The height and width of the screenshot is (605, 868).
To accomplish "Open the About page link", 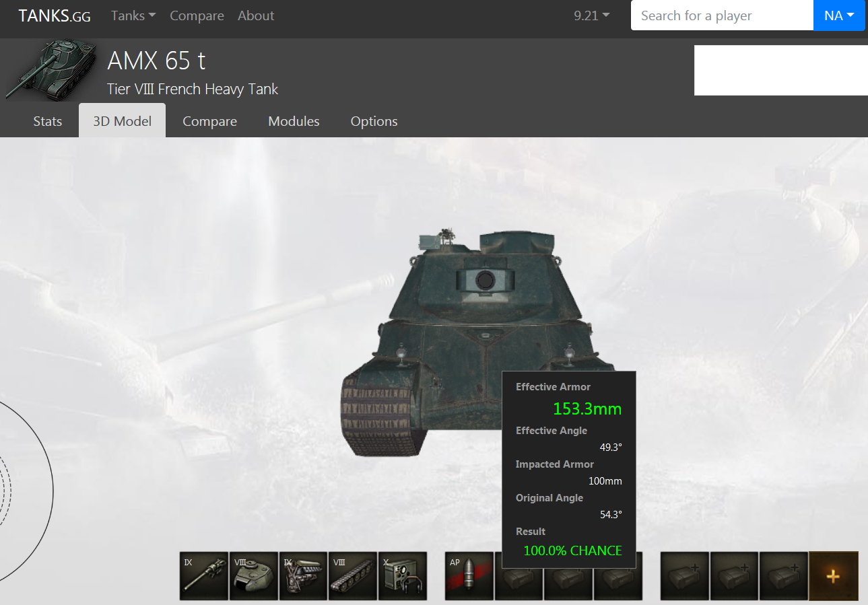I will (x=256, y=15).
